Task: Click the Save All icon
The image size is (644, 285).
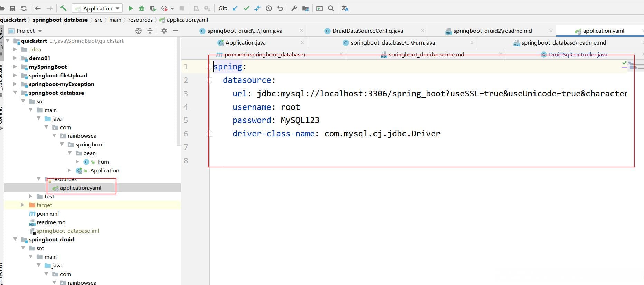Action: 12,8
